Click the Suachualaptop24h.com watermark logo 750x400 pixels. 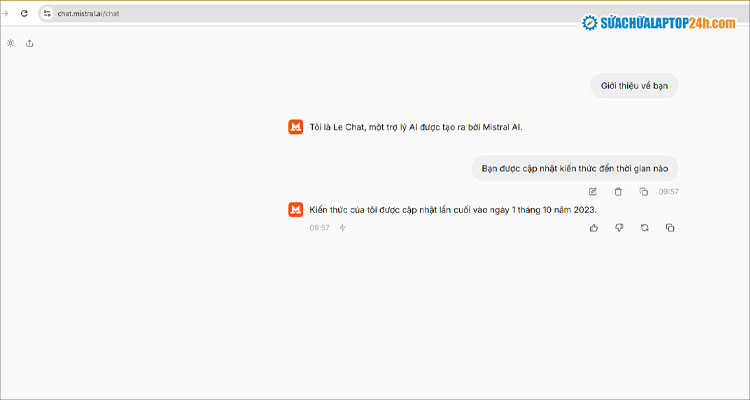pyautogui.click(x=648, y=22)
